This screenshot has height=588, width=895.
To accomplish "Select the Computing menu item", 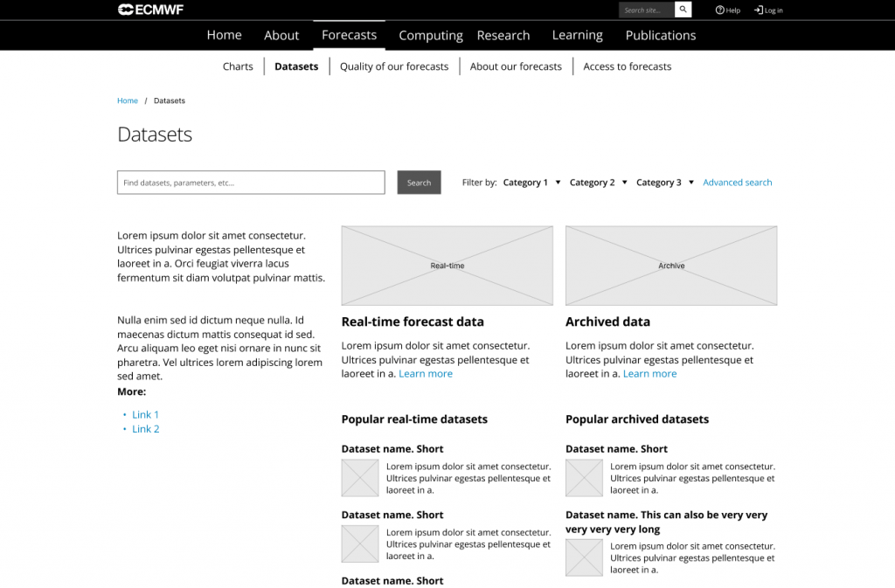I will coord(430,35).
